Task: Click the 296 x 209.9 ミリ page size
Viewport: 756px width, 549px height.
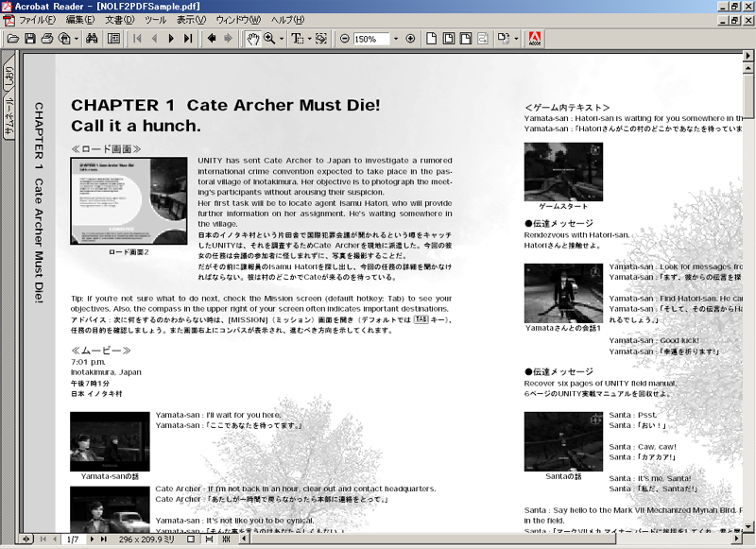Action: 146,540
